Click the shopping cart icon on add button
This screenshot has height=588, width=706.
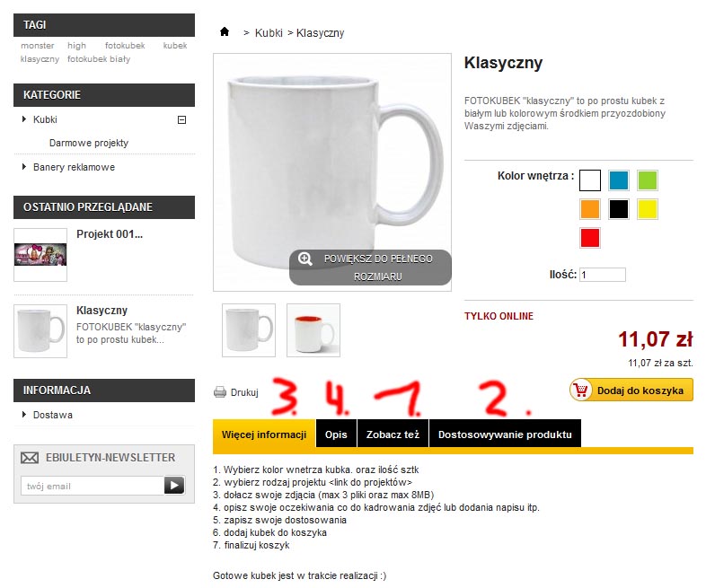coord(581,390)
